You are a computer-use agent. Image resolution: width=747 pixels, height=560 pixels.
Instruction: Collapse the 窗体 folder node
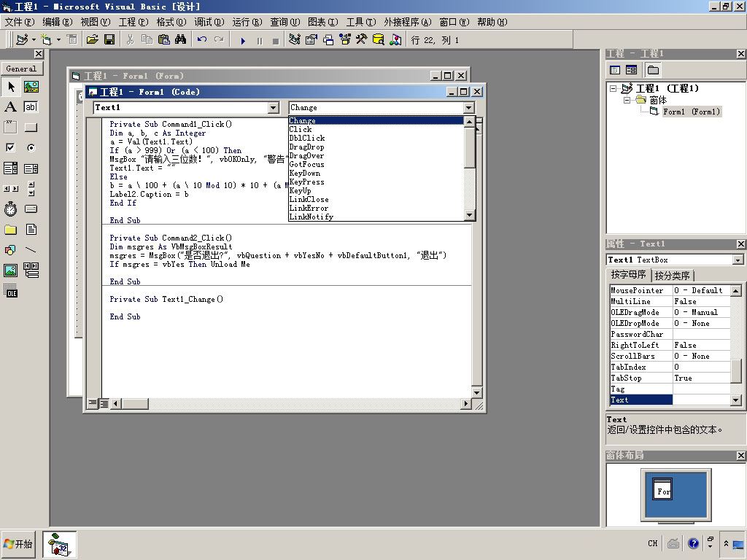tap(627, 100)
